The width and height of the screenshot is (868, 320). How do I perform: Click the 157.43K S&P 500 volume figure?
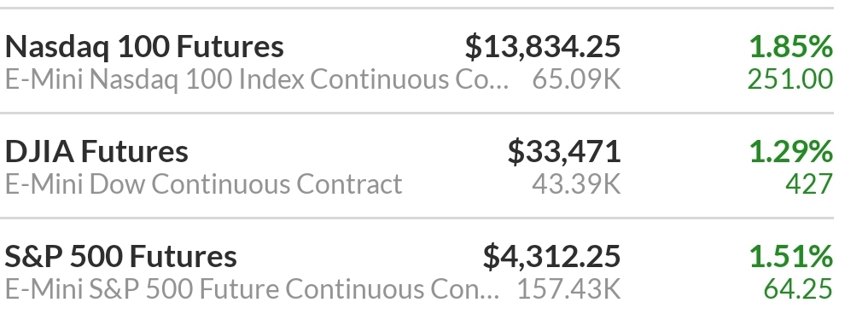click(x=568, y=289)
